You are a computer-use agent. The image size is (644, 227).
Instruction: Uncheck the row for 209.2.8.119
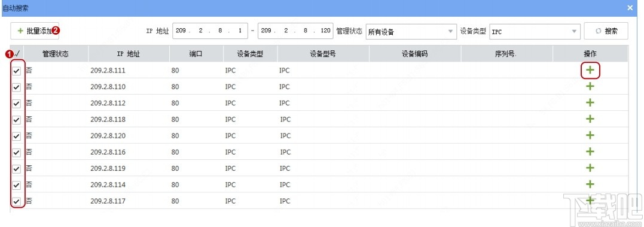coord(16,169)
